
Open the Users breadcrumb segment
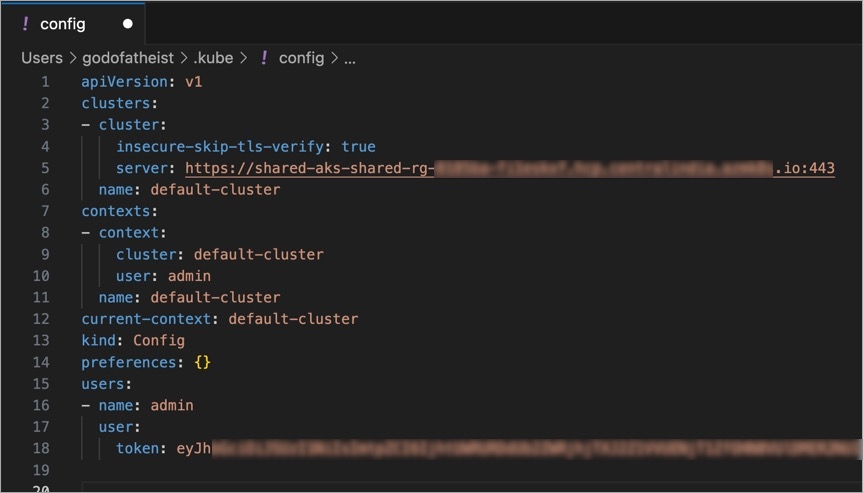42,58
